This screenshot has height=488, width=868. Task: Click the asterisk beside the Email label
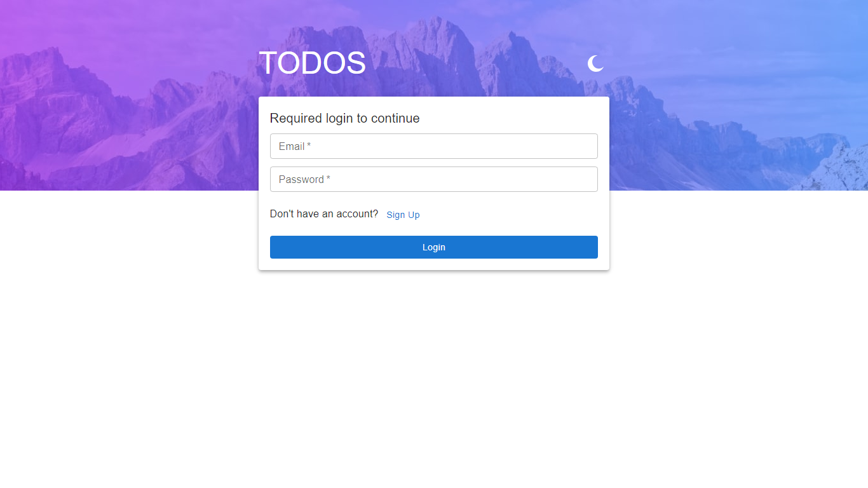tap(309, 146)
